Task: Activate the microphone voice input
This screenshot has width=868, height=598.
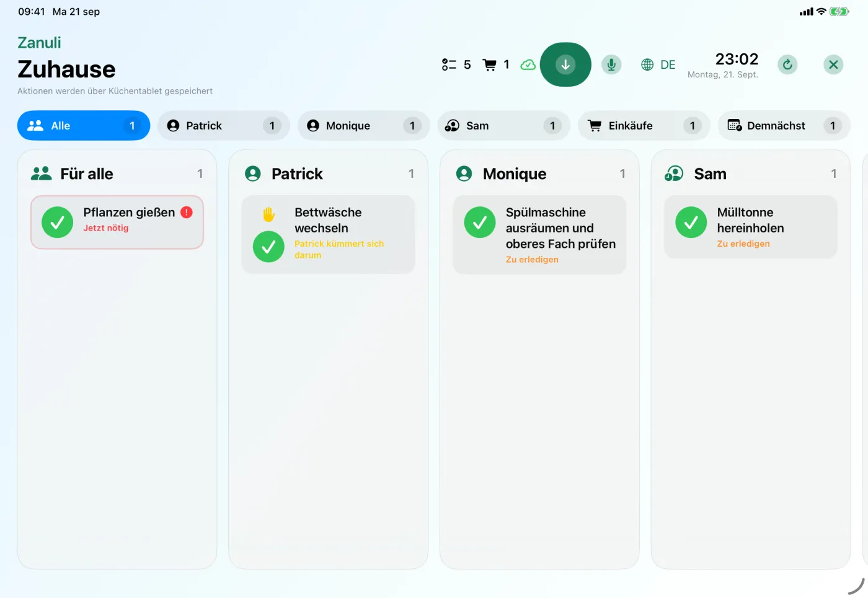Action: [611, 64]
